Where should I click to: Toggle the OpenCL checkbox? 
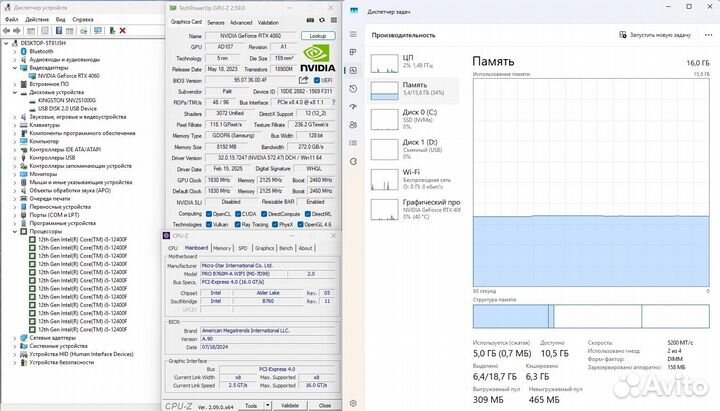[209, 214]
